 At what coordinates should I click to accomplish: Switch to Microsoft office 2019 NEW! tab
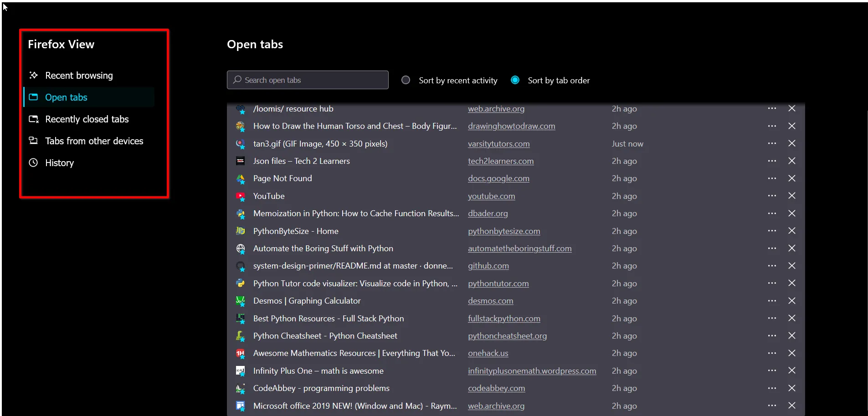pos(355,406)
